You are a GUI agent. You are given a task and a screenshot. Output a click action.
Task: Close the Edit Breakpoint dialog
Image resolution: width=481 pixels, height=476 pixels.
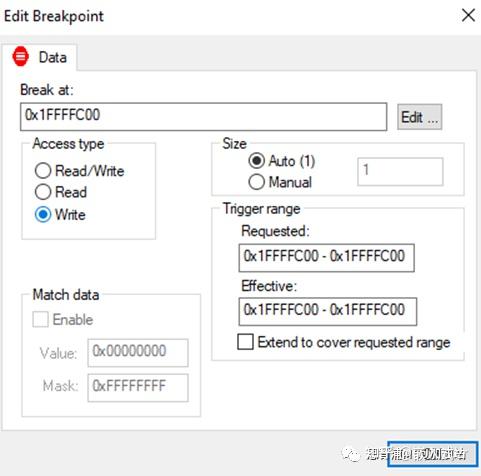click(468, 15)
